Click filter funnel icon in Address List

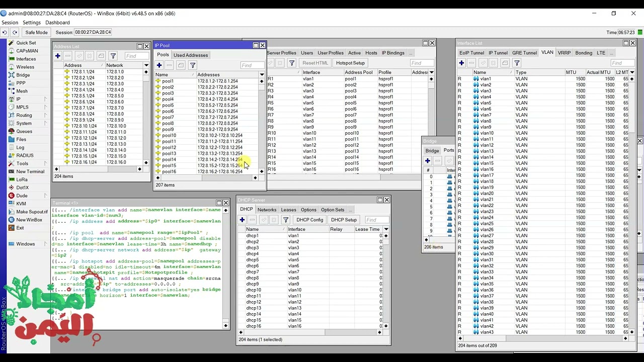(x=113, y=56)
